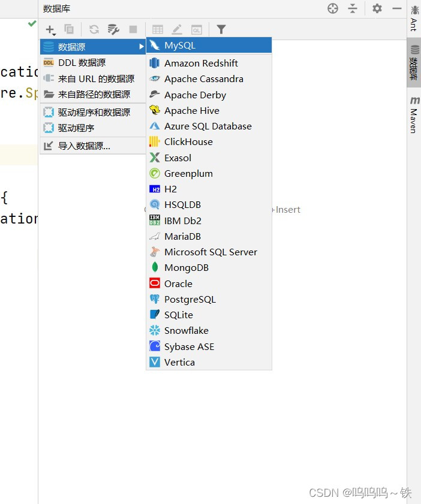This screenshot has height=504, width=421.
Task: Hide the database panel with minus icon
Action: [397, 8]
